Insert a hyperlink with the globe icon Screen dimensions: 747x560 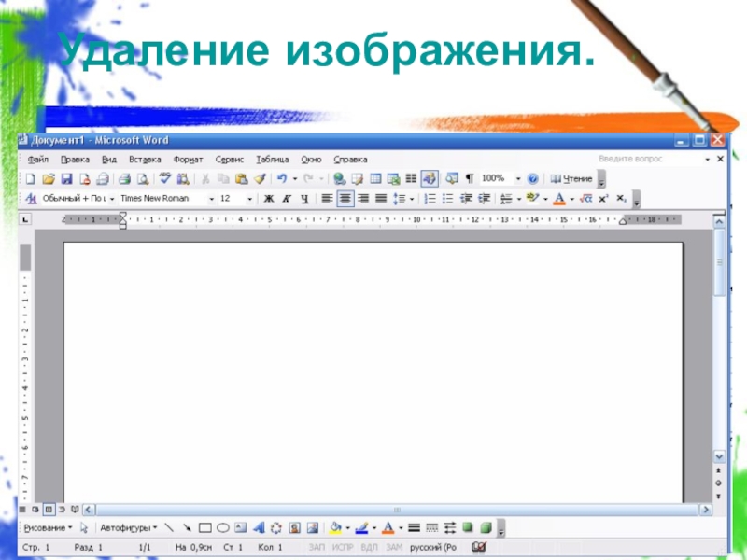click(339, 179)
